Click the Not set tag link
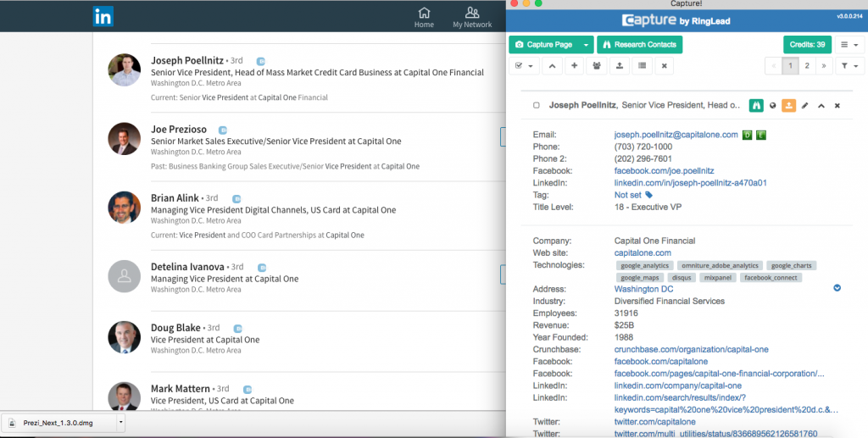 628,195
